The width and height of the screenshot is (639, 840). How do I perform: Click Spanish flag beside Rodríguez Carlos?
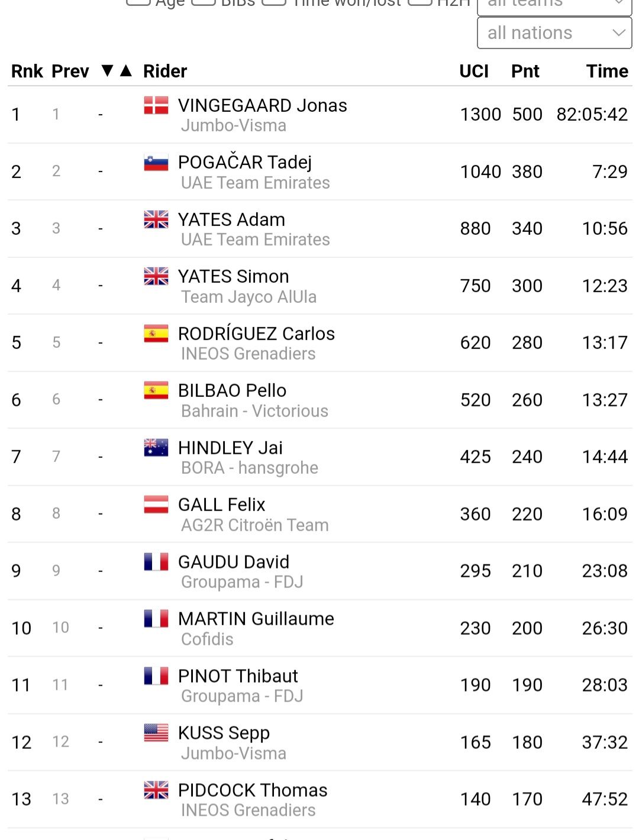point(156,334)
